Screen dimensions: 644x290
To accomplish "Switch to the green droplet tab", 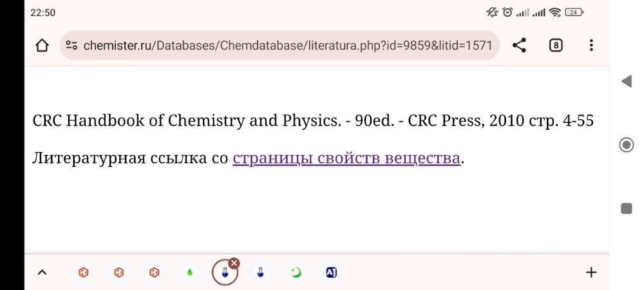I will pos(189,273).
